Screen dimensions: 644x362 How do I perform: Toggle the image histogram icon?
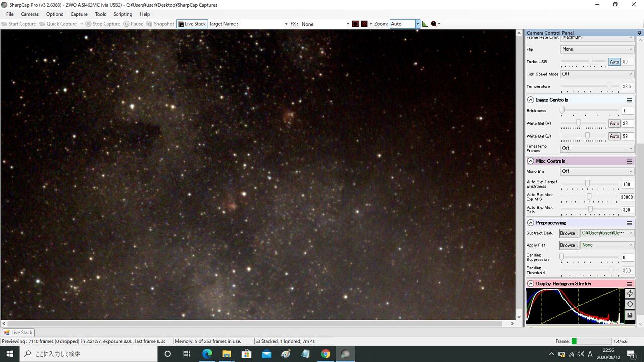click(x=425, y=24)
